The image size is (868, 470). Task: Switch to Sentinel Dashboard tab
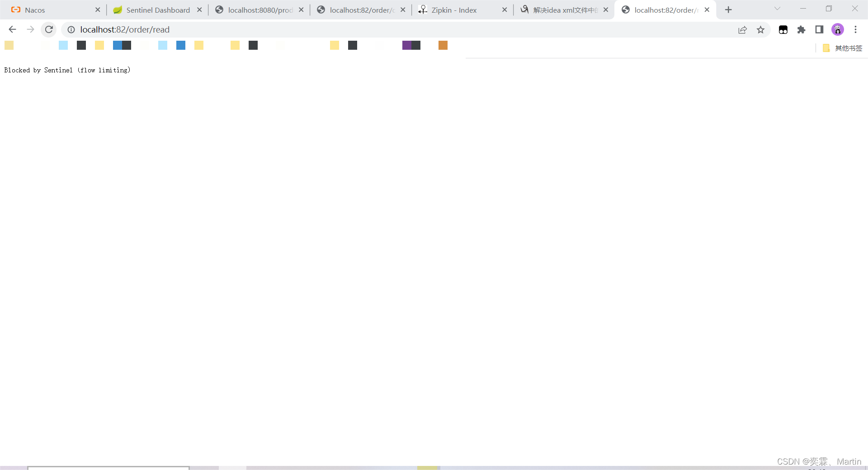click(x=153, y=10)
